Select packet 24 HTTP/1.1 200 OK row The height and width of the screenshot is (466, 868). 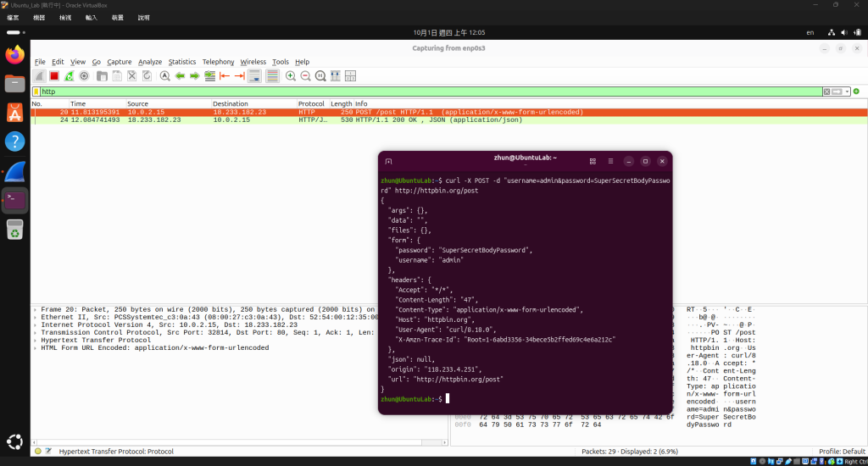[449, 120]
